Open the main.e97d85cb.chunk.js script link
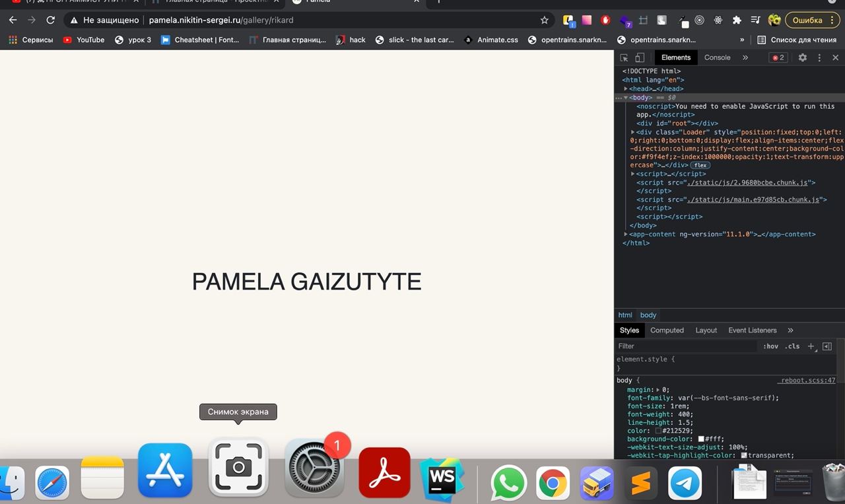 [753, 199]
